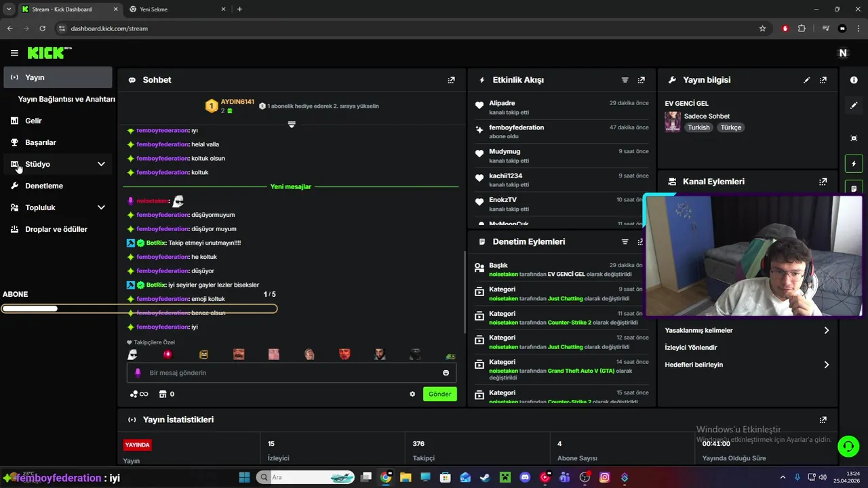
Task: Open the Windows Start menu
Action: click(244, 477)
